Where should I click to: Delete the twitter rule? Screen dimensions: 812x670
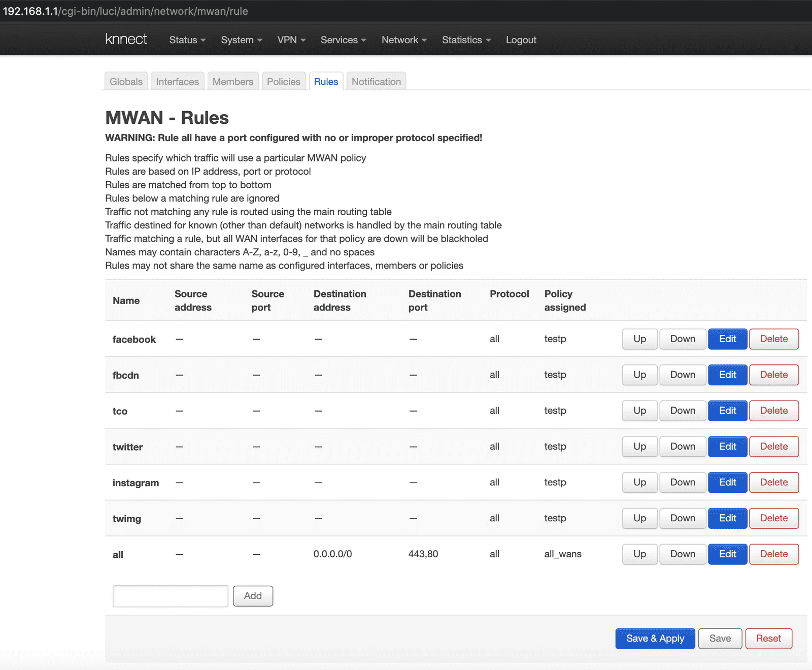(773, 446)
